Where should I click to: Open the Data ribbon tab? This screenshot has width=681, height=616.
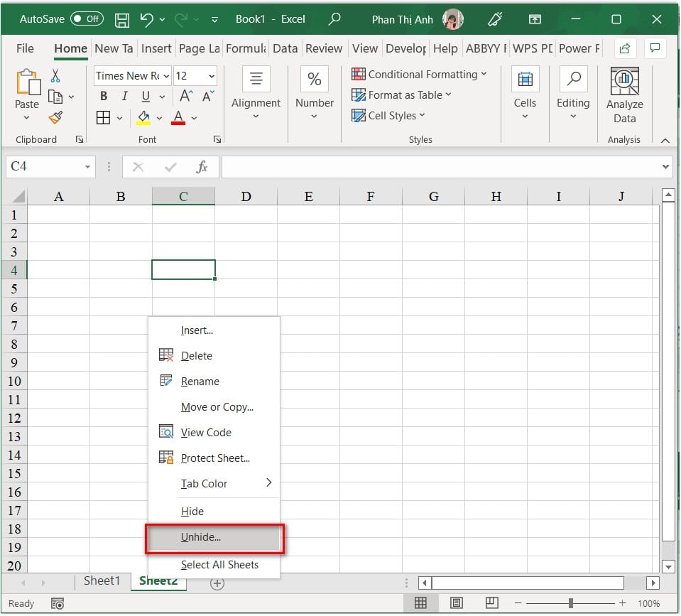285,48
